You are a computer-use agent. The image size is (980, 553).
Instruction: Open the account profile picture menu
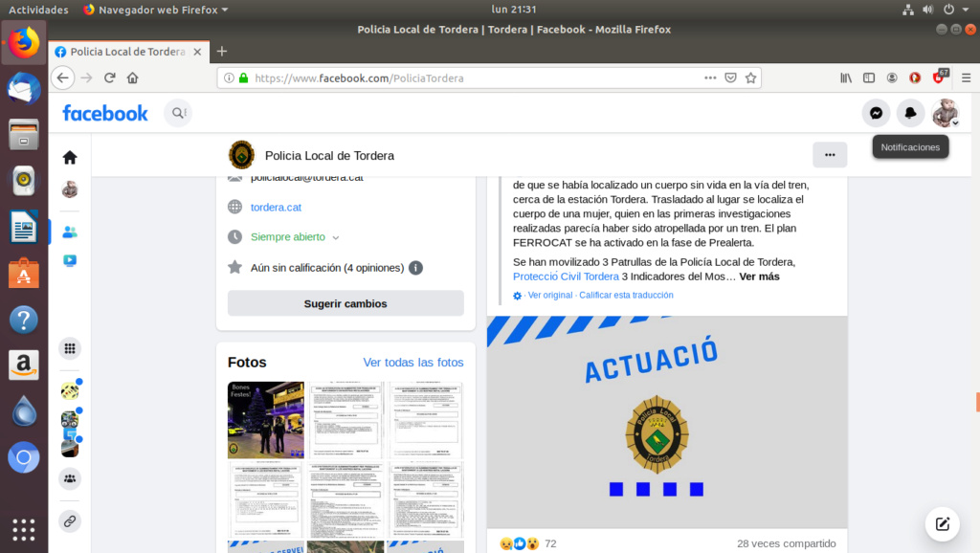pos(945,113)
